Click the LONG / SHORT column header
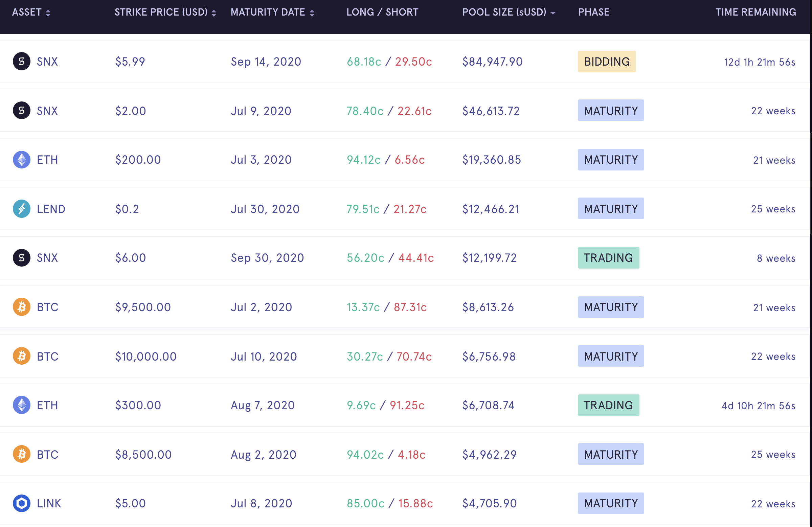Viewport: 812px width, 527px height. [382, 12]
